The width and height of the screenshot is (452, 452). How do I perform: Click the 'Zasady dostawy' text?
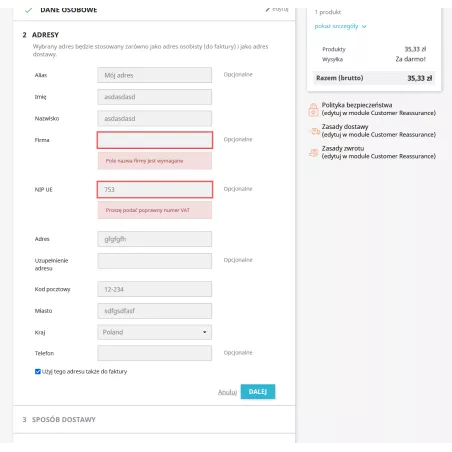point(345,127)
